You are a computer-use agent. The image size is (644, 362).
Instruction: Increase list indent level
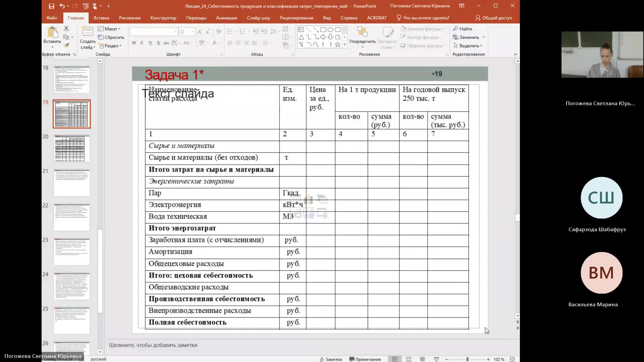(264, 32)
